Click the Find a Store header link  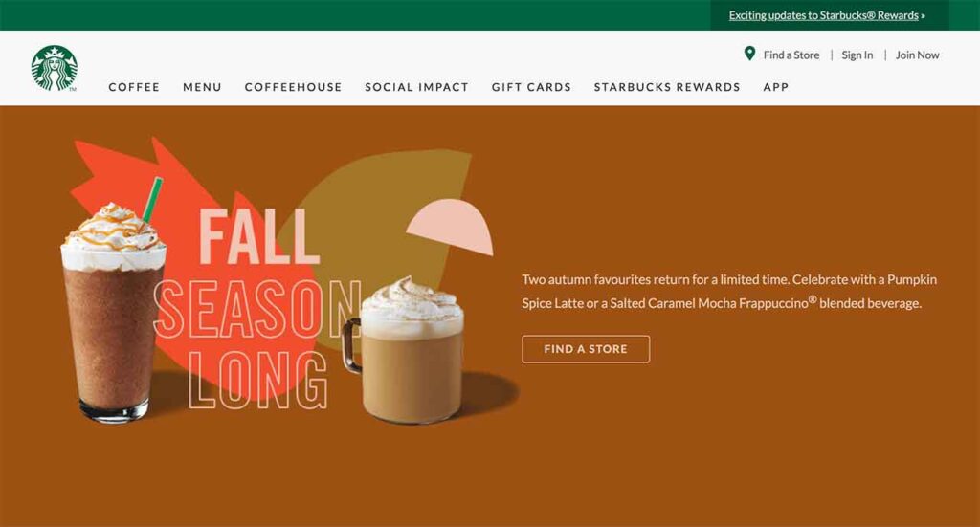coord(791,55)
